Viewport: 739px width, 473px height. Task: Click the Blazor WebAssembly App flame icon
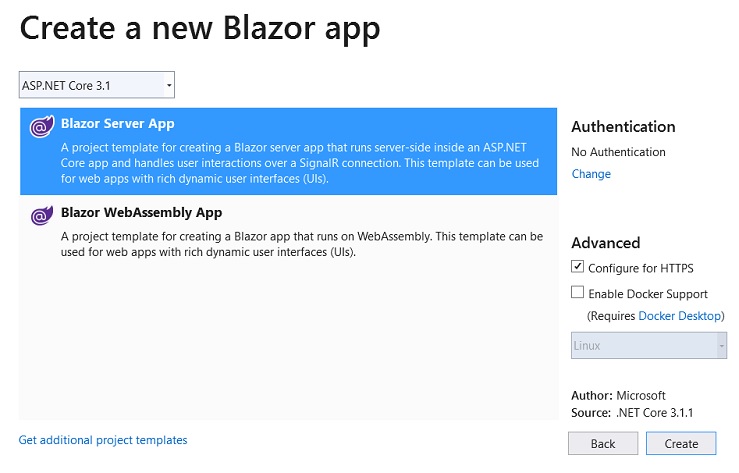pos(42,215)
